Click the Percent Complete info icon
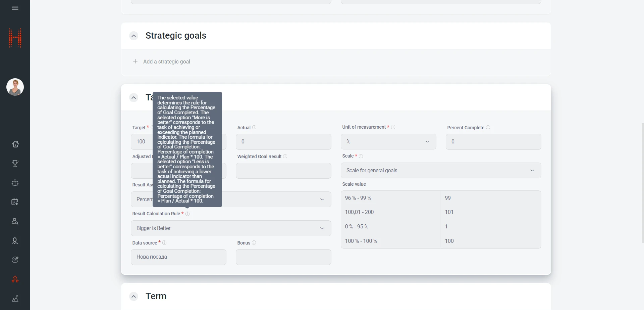Image resolution: width=644 pixels, height=310 pixels. tap(488, 128)
